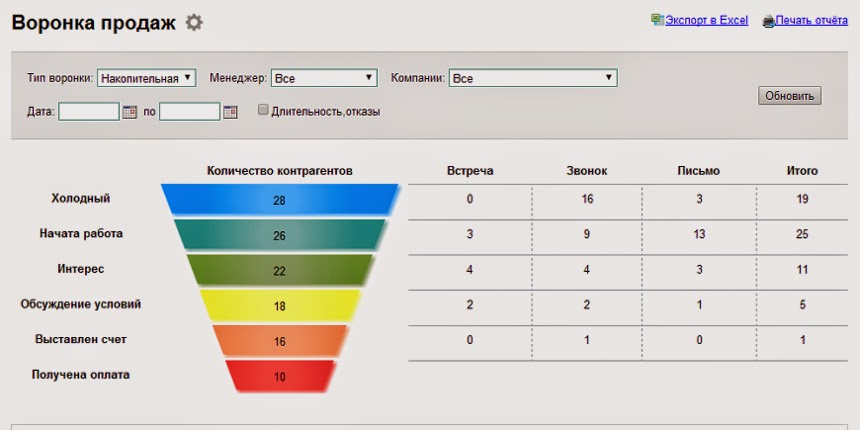Expand the Компании dropdown
This screenshot has height=430, width=860.
pos(533,78)
